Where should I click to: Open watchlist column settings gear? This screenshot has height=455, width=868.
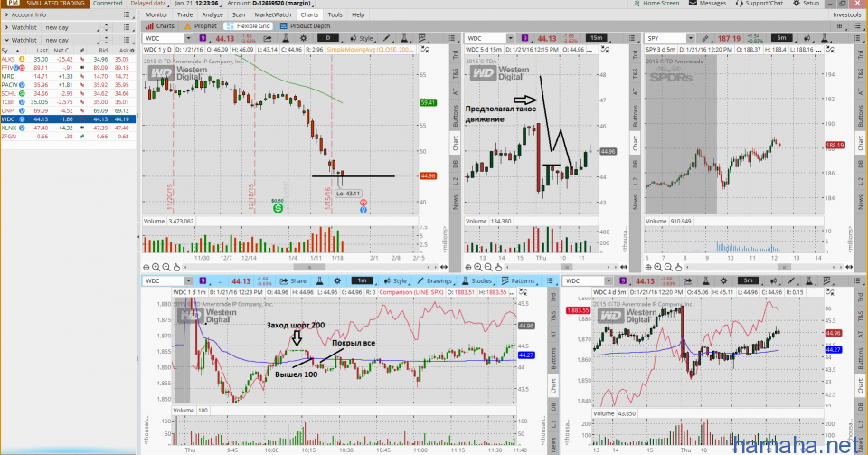(131, 51)
